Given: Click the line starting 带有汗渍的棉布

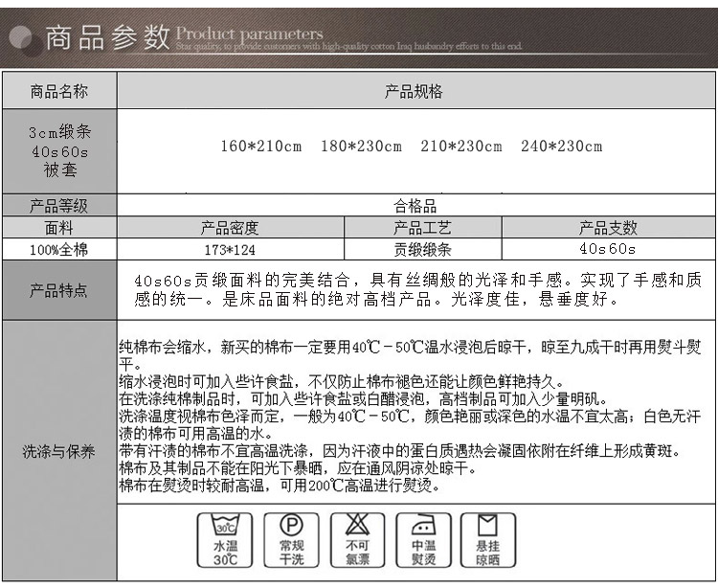Looking at the screenshot, I should 401,451.
